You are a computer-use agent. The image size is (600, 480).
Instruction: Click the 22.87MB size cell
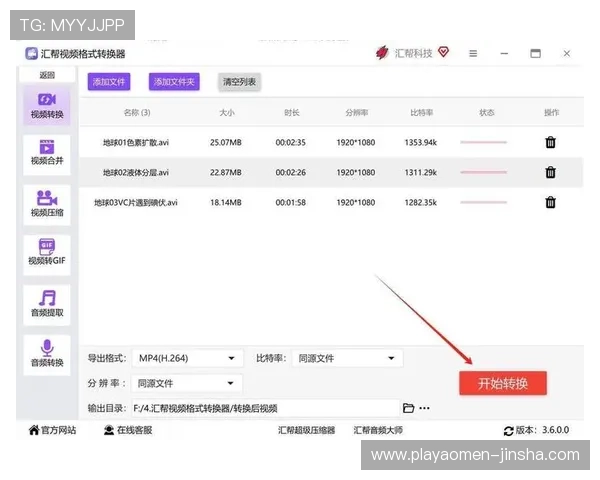click(x=226, y=172)
